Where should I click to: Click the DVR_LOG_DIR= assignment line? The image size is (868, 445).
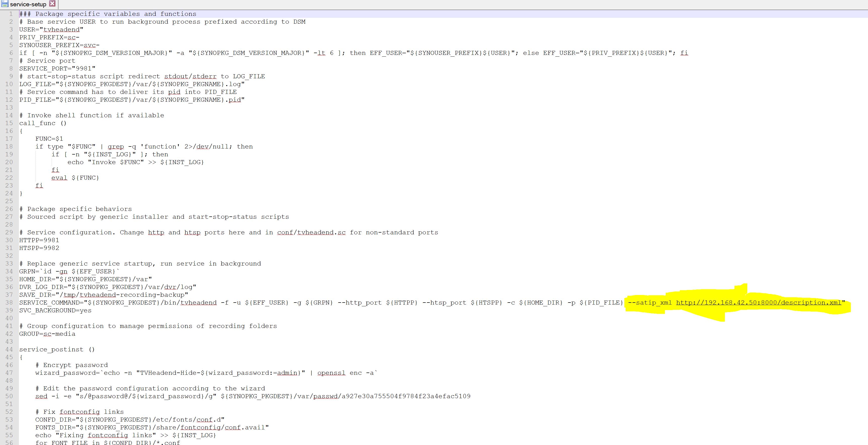[x=108, y=287]
